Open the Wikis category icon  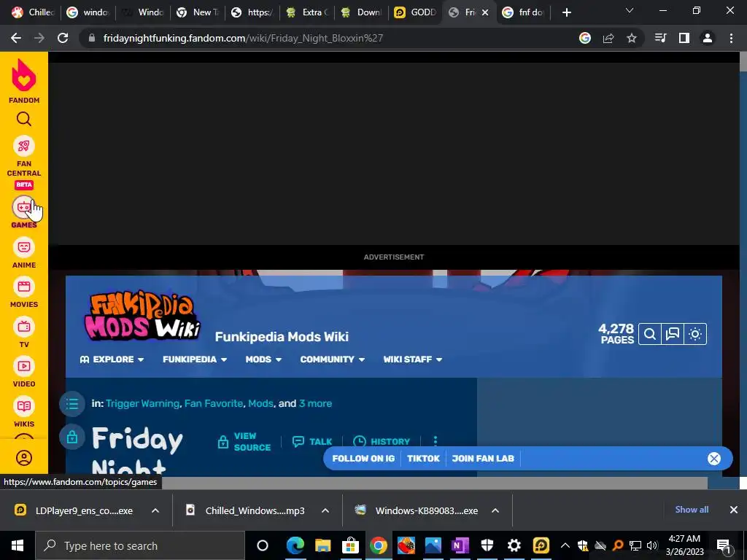[x=24, y=406]
